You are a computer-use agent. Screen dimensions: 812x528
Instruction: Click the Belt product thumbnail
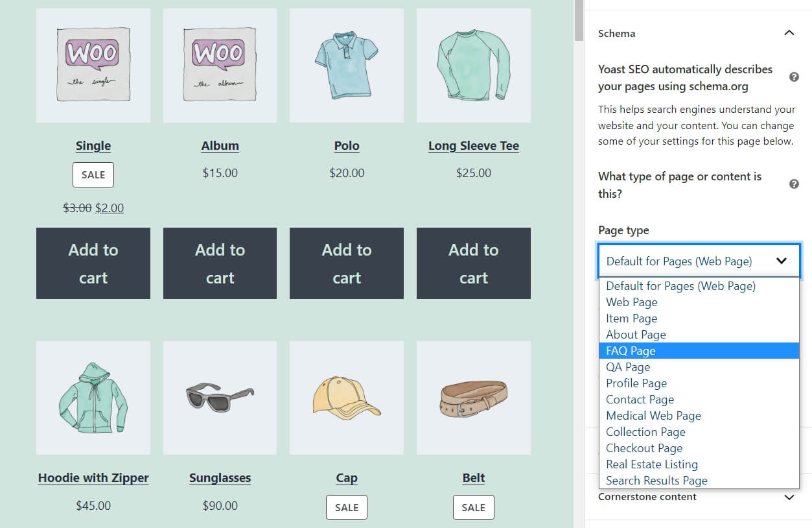tap(473, 398)
